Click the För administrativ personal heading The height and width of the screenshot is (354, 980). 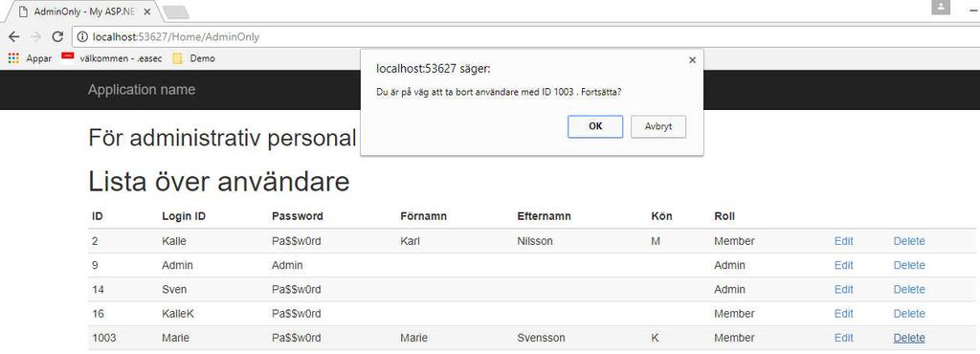tap(222, 138)
